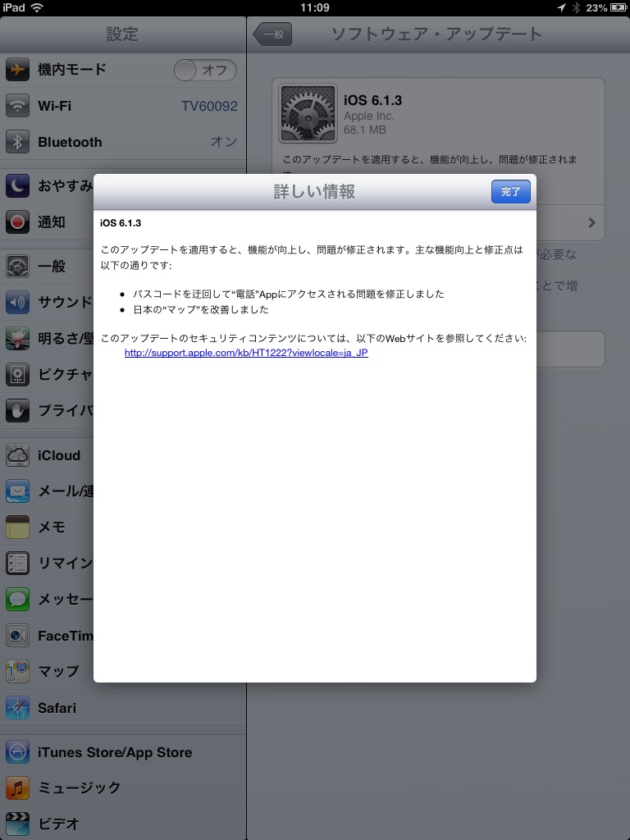Tap Bluetooth status オン

pyautogui.click(x=223, y=141)
